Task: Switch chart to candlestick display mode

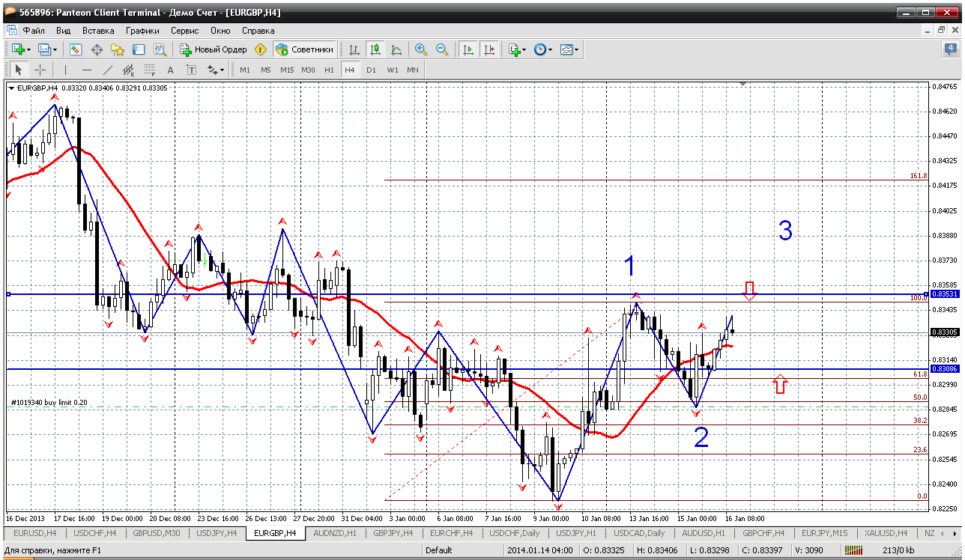Action: pos(375,49)
